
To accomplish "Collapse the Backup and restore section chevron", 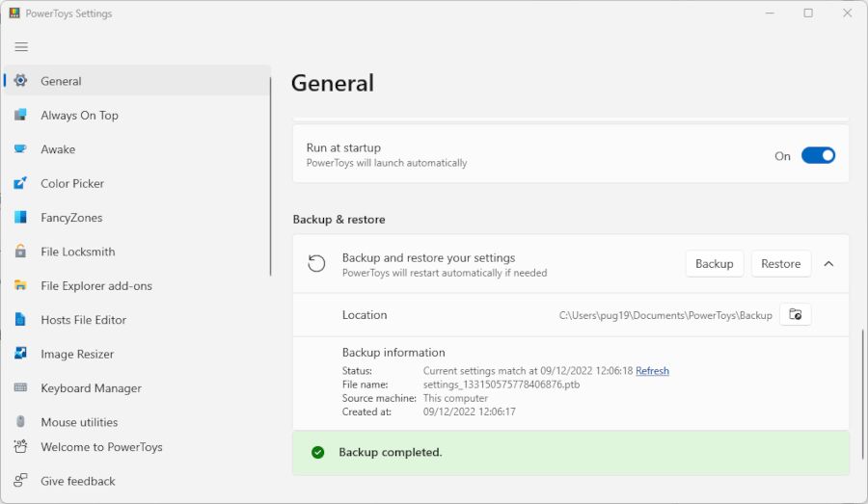I will pyautogui.click(x=828, y=264).
